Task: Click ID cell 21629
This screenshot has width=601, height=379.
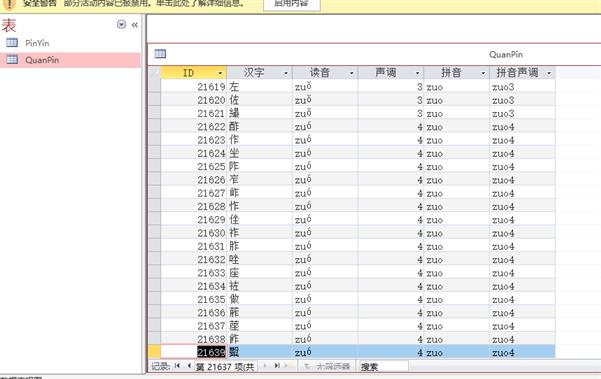Action: tap(194, 220)
